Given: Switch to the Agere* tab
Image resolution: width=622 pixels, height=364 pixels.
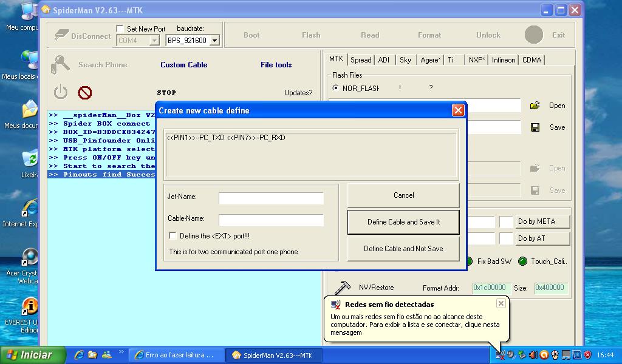Looking at the screenshot, I should click(431, 60).
